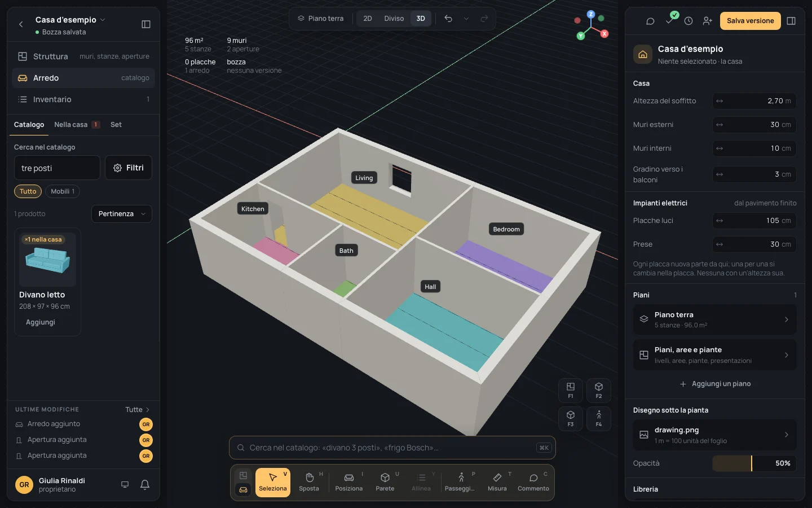The height and width of the screenshot is (508, 812).
Task: Click Aggiungi un piano
Action: point(715,384)
